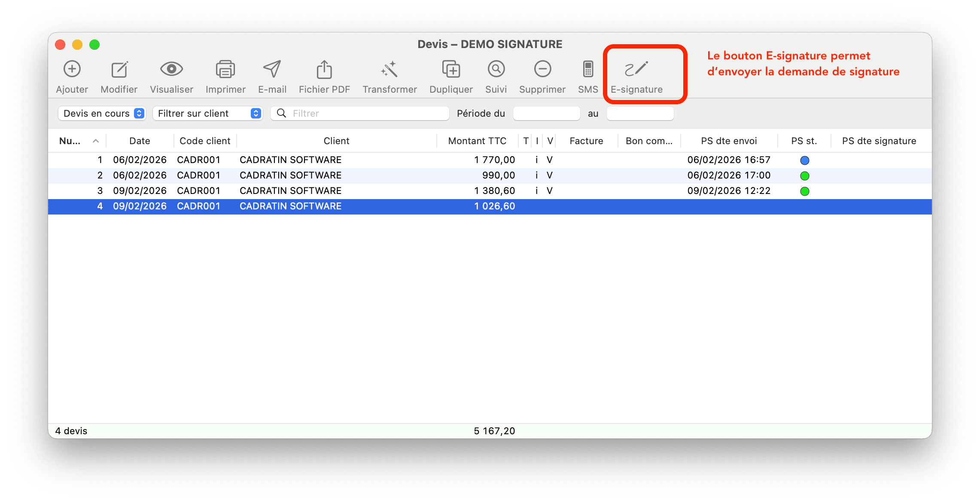Send by E-mail paper plane icon

(272, 69)
